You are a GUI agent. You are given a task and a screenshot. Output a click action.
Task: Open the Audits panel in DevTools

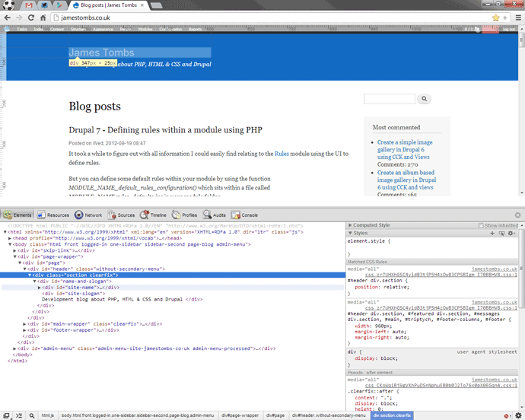(x=215, y=215)
